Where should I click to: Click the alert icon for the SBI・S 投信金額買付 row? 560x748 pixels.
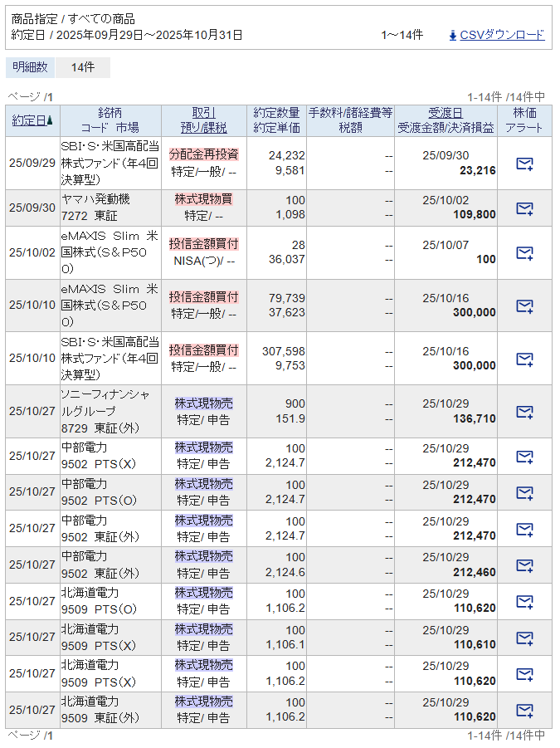pos(524,359)
